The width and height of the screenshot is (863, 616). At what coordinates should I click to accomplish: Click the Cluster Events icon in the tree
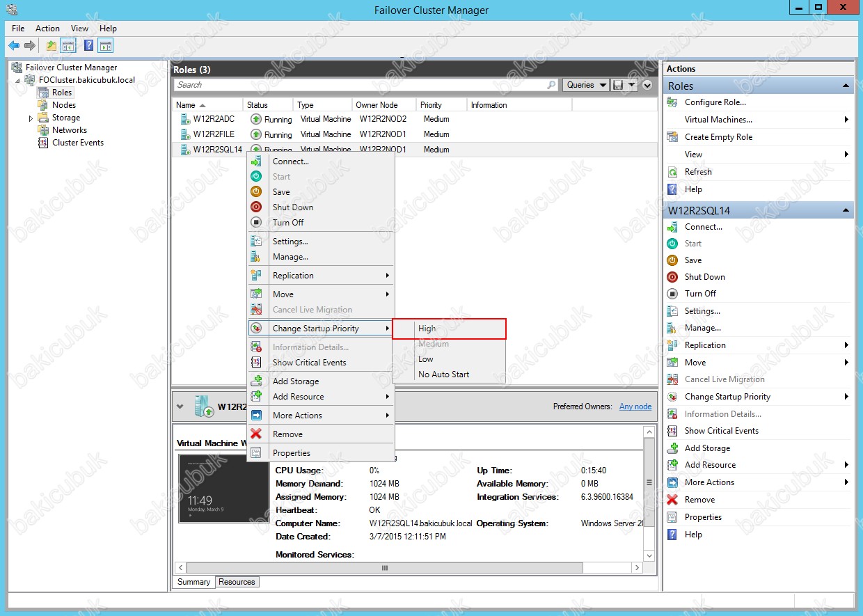tap(43, 143)
